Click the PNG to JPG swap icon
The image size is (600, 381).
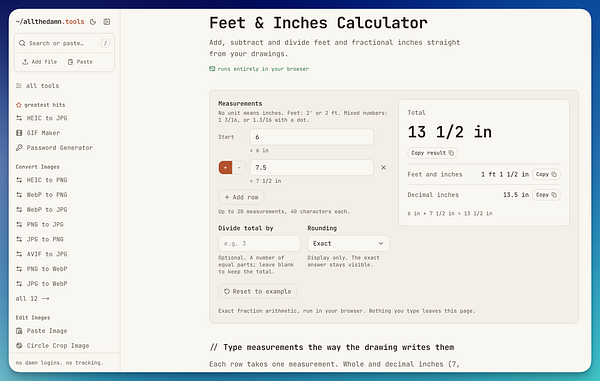click(x=19, y=225)
